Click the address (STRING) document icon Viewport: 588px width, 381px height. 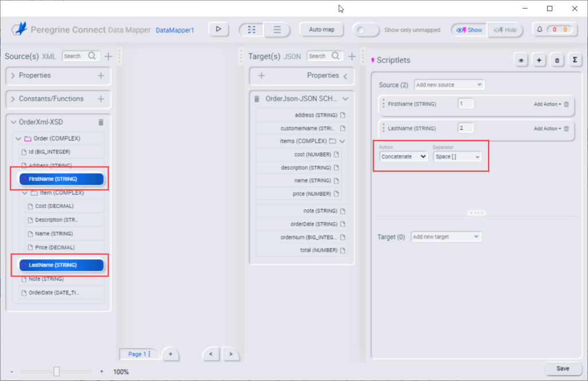pyautogui.click(x=342, y=115)
